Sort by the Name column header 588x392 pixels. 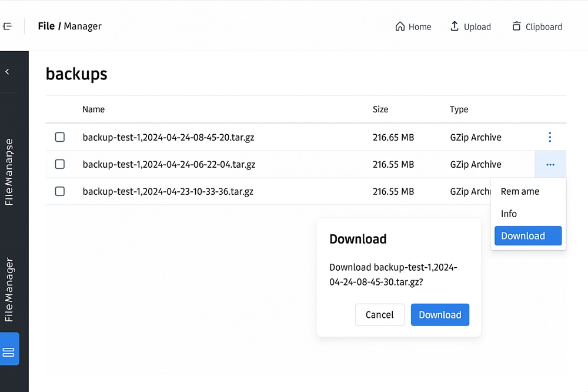93,109
